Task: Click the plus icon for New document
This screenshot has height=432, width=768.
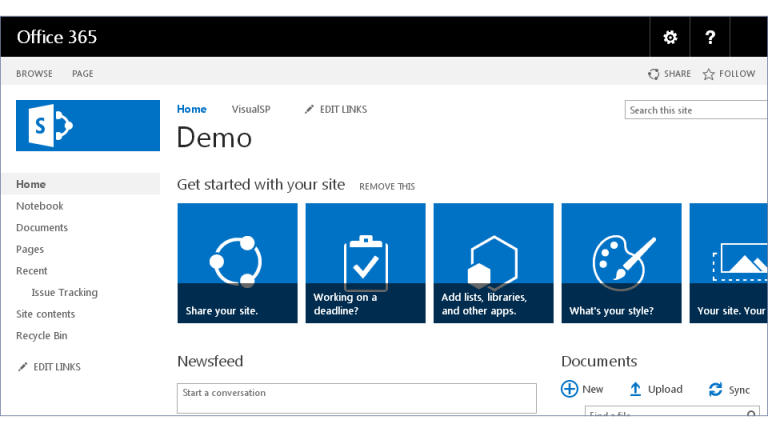Action: tap(569, 389)
